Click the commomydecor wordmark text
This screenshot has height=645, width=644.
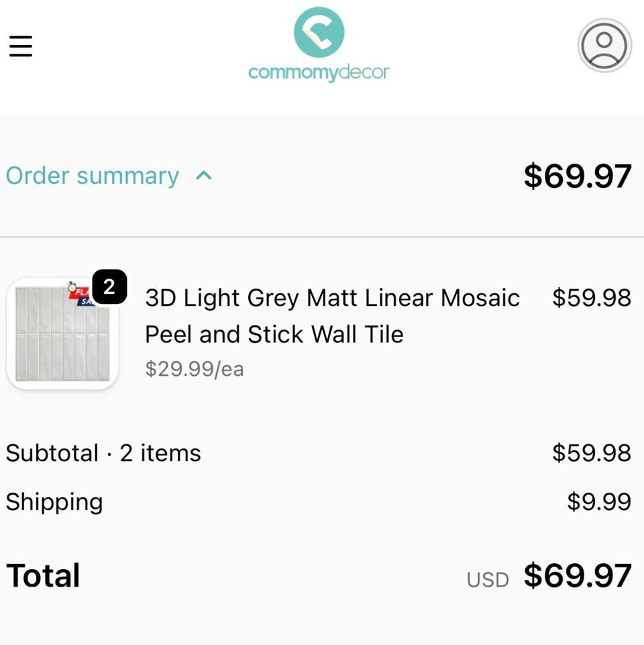[x=319, y=72]
